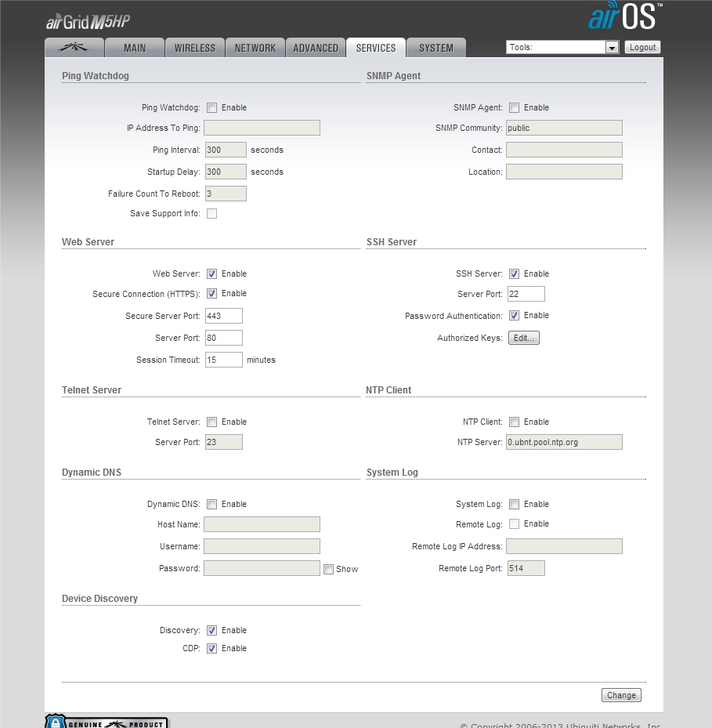Viewport: 712px width, 728px height.
Task: Enable the NTP Client checkbox
Action: 514,422
